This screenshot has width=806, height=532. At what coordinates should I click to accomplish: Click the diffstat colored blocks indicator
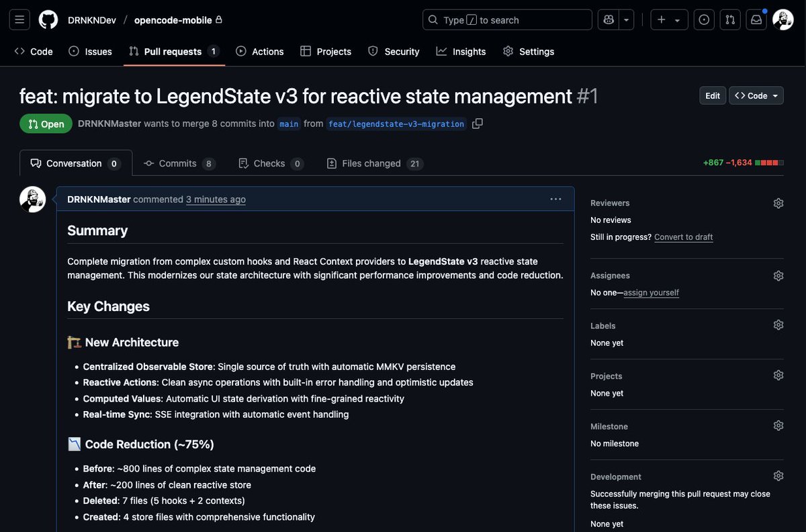(x=769, y=163)
